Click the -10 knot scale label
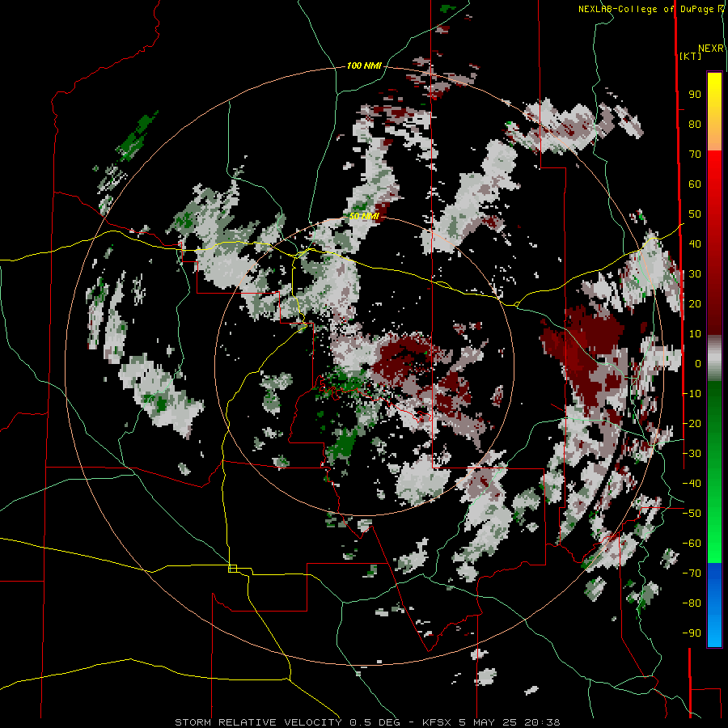728x728 pixels. point(692,394)
